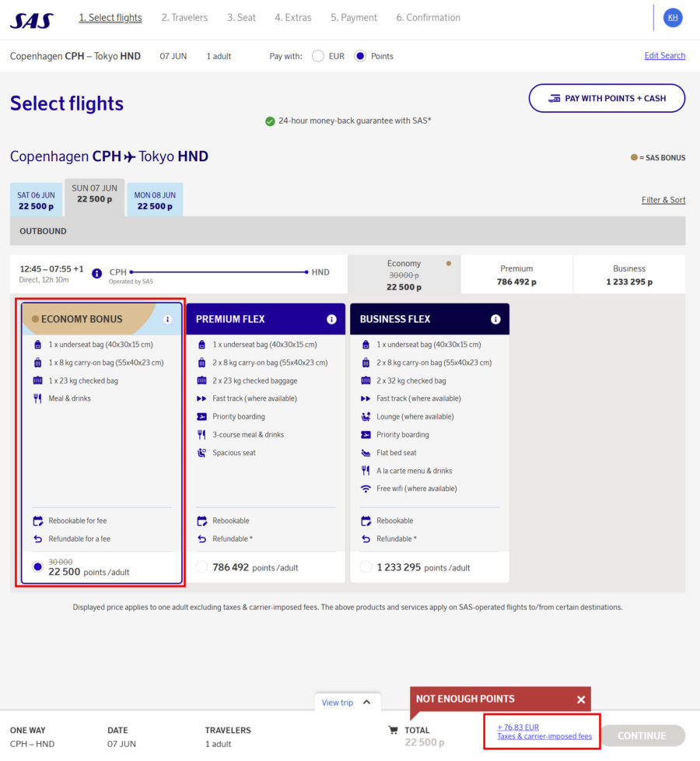
Task: Click Economy Bonus rebookable calendar icon
Action: 38,521
